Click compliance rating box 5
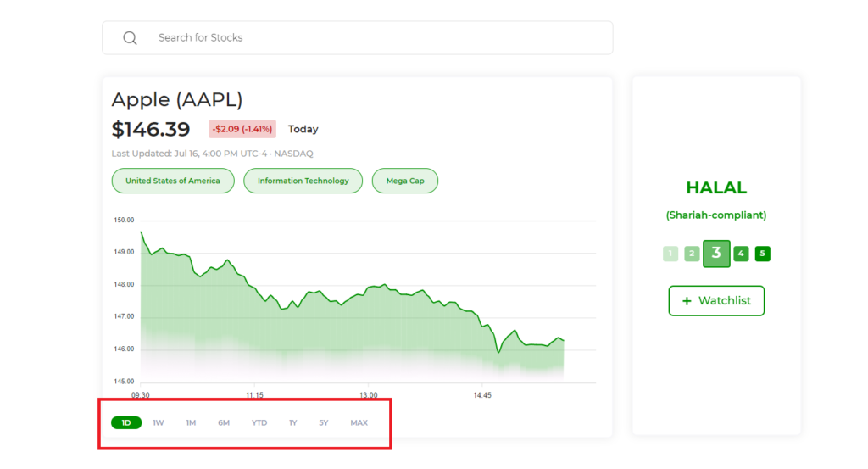 point(762,254)
